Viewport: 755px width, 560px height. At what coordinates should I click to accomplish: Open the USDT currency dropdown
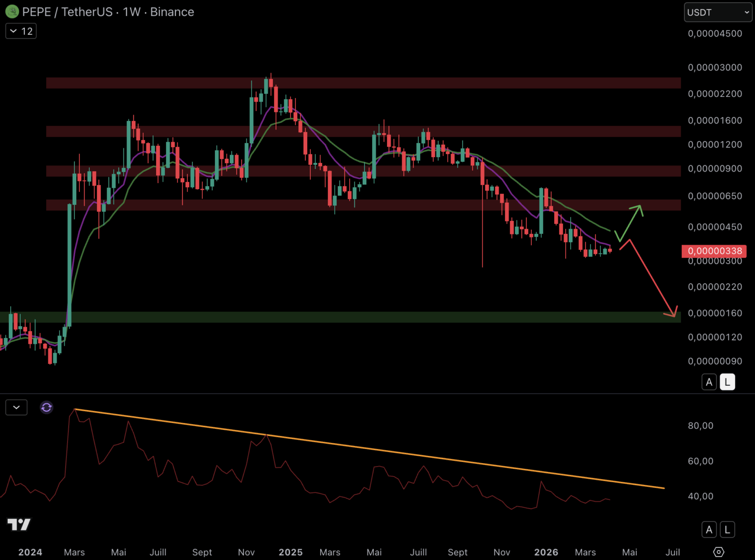point(718,12)
